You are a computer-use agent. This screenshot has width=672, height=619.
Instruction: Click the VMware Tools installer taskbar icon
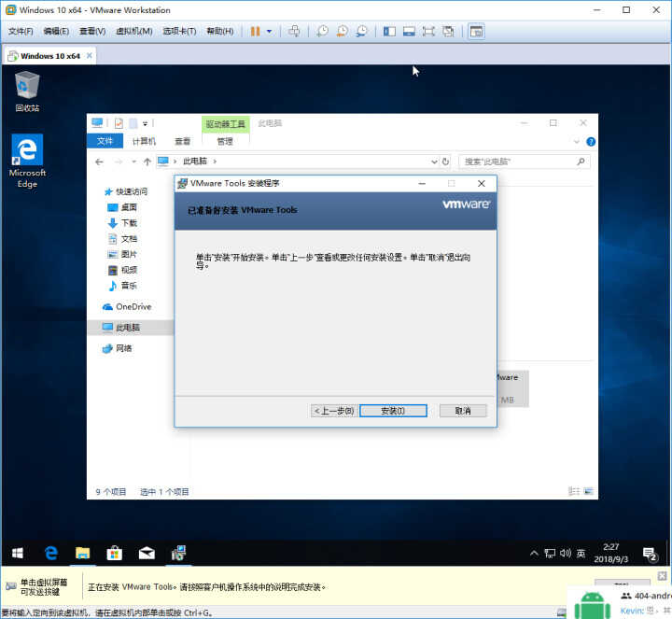pyautogui.click(x=178, y=553)
